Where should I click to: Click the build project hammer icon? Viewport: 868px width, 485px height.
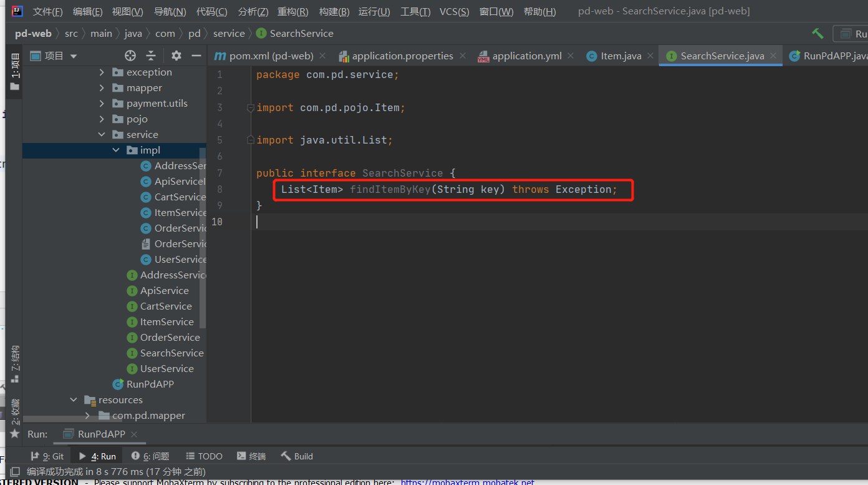point(817,33)
